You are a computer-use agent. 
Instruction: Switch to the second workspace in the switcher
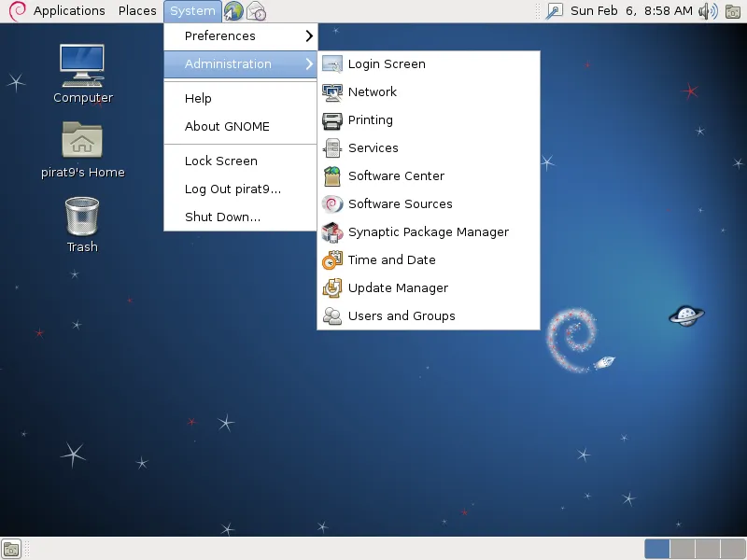[x=683, y=549]
